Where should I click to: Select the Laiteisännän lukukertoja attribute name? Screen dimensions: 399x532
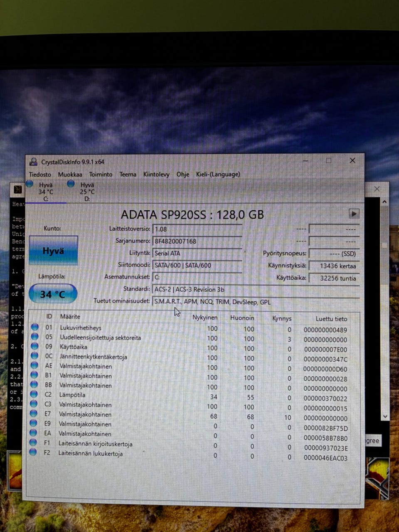click(90, 453)
